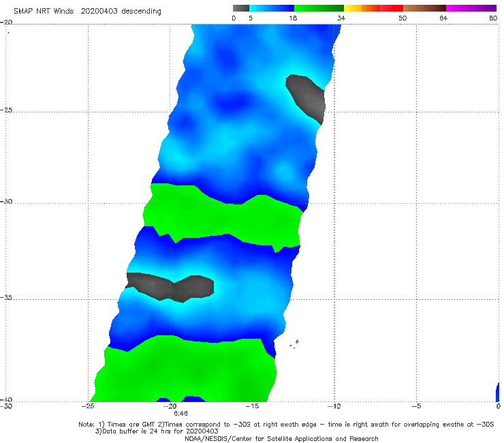Pick the red segment of the color bar
Image resolution: width=504 pixels, height=443 pixels.
391,8
